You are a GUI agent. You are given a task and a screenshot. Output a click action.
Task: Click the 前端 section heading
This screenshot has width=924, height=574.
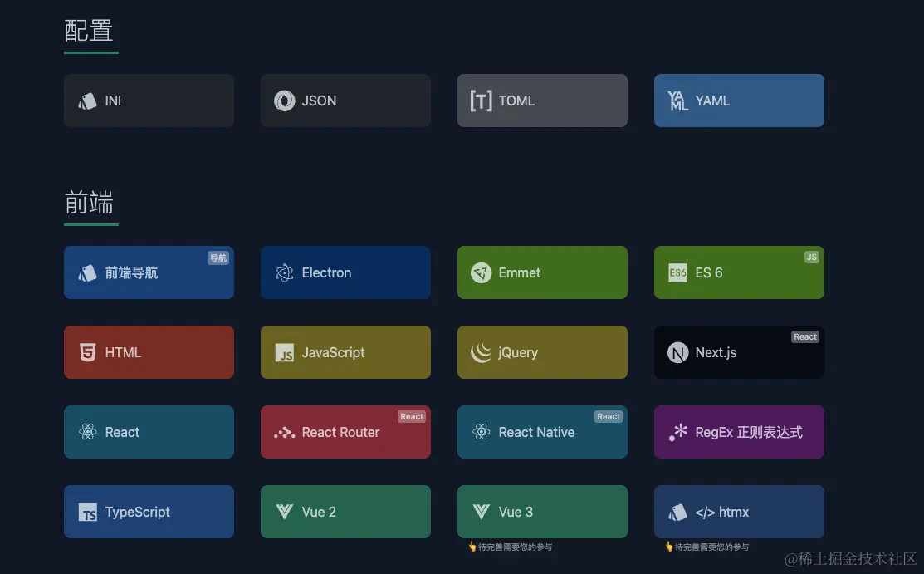point(88,203)
